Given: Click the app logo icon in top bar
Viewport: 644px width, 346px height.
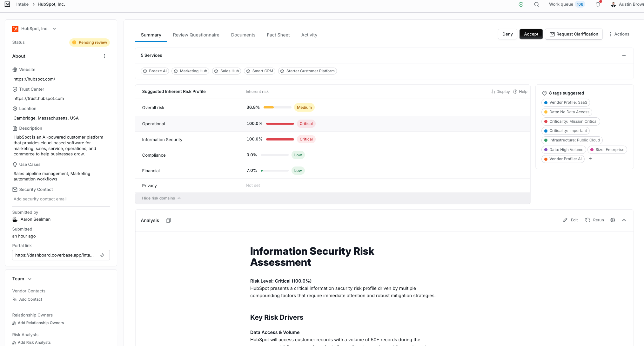Looking at the screenshot, I should 7,4.
